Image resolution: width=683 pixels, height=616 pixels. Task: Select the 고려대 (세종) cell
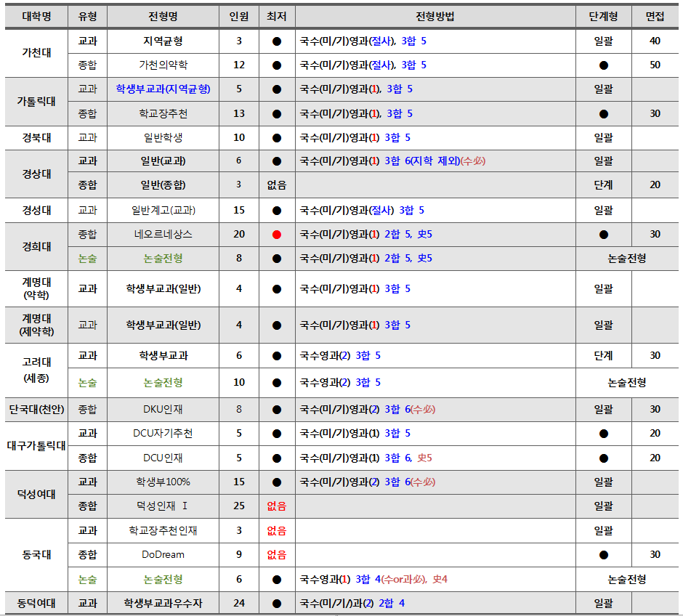[x=36, y=370]
